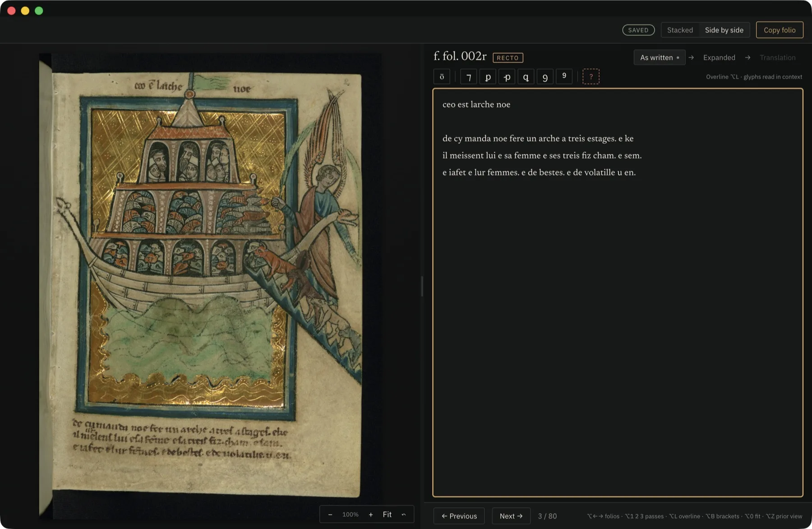Insert the p with stroke glyph
The width and height of the screenshot is (812, 529).
[x=488, y=77]
